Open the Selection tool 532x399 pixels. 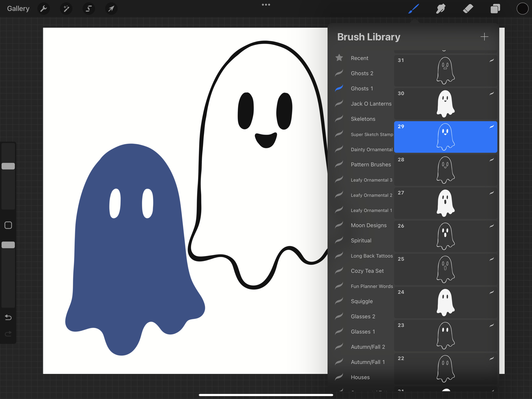pos(89,8)
